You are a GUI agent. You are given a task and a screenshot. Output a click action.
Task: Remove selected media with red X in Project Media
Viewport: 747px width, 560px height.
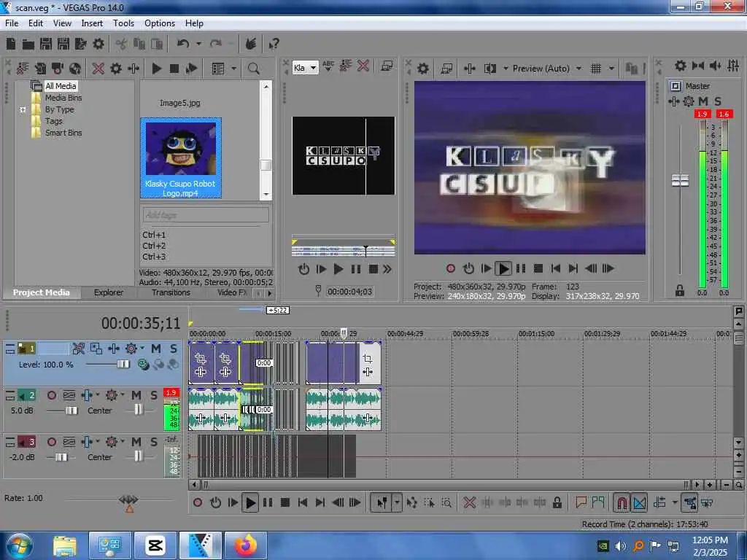click(98, 69)
